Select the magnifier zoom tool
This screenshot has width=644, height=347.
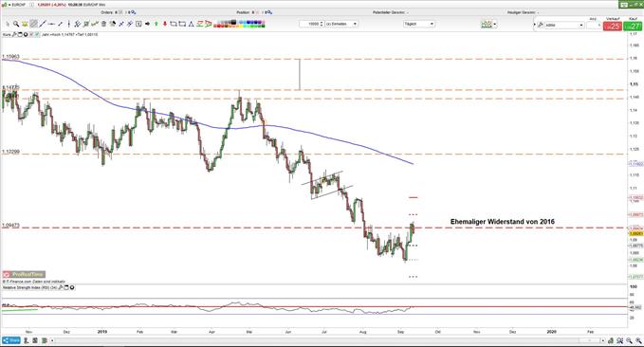[16, 25]
